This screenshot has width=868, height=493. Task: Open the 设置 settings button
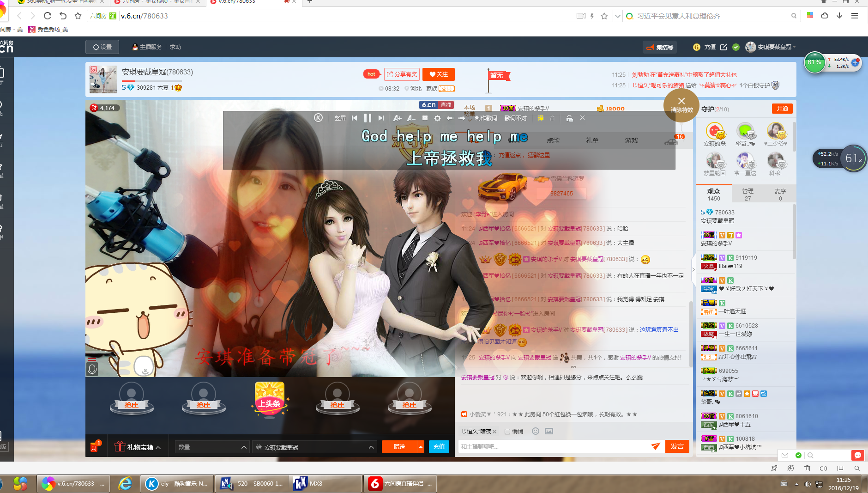[102, 47]
